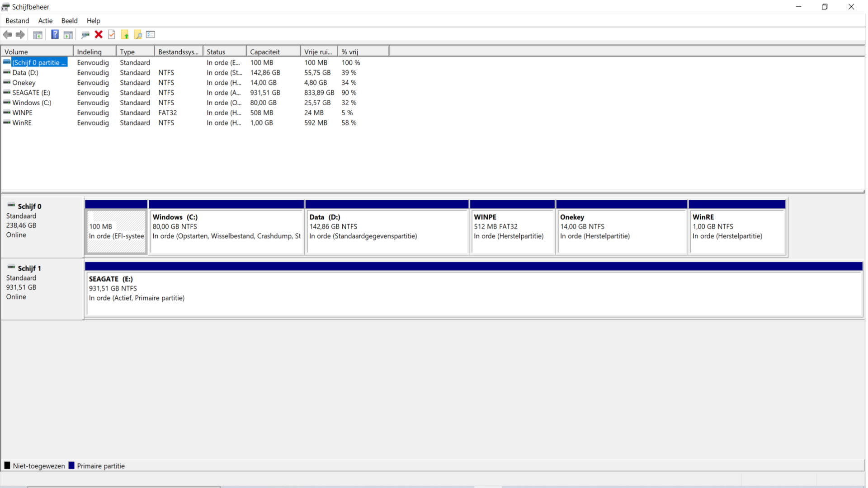The image size is (868, 488).
Task: Click the properties checkmark document icon
Action: point(112,34)
